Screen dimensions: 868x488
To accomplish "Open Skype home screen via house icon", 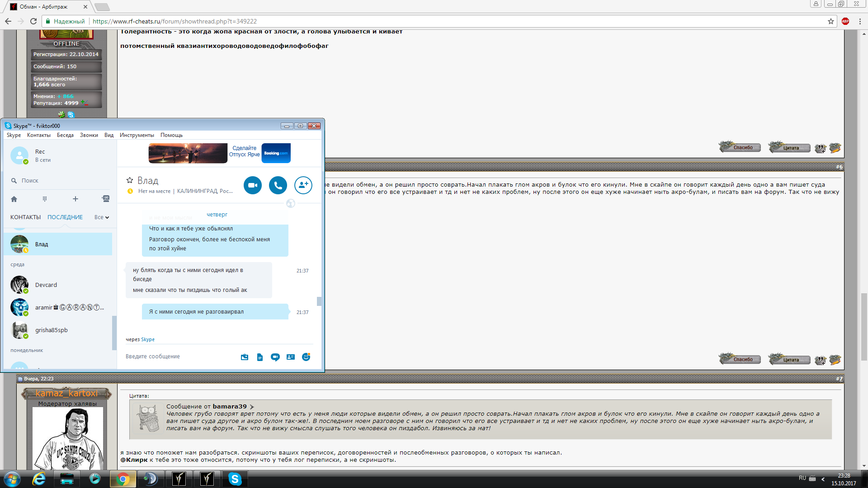I will [x=14, y=199].
